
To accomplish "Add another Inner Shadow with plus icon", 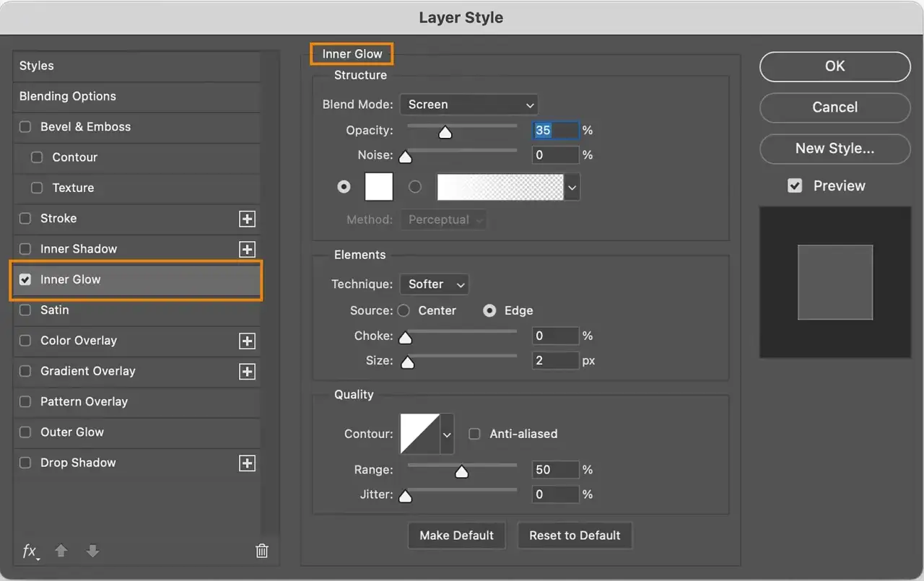I will point(247,249).
